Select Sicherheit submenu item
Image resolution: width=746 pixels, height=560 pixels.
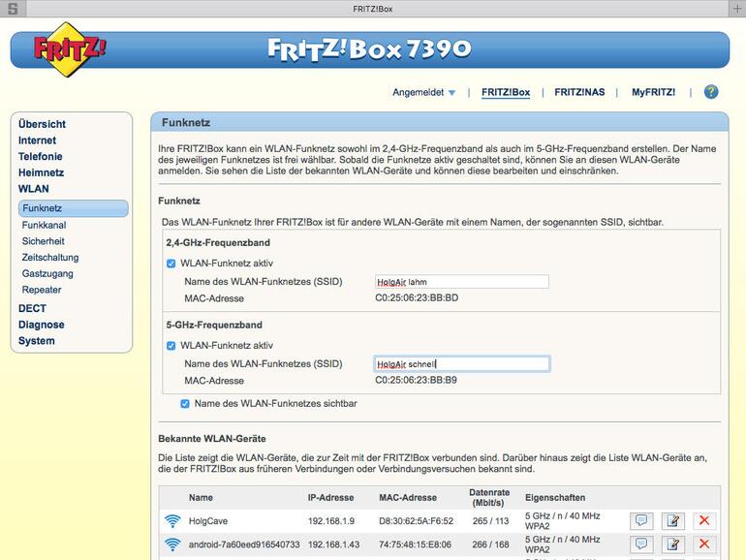pyautogui.click(x=43, y=241)
